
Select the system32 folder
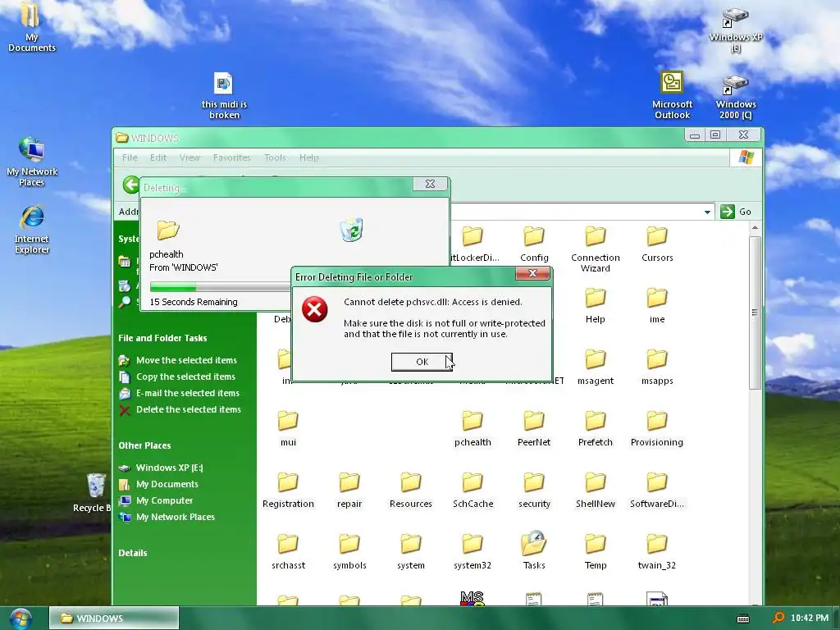coord(472,552)
